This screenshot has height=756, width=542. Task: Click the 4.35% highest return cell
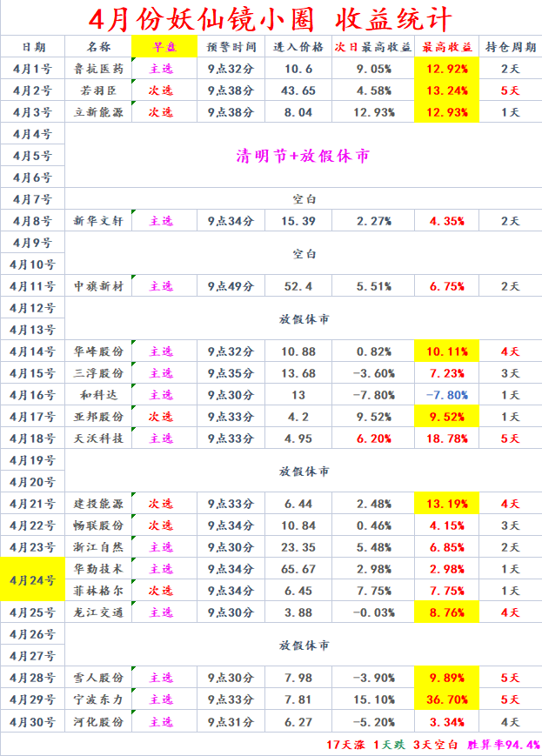point(447,221)
